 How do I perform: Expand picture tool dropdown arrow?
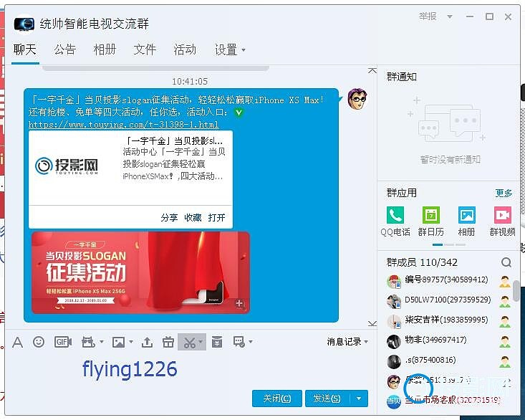pyautogui.click(x=131, y=342)
